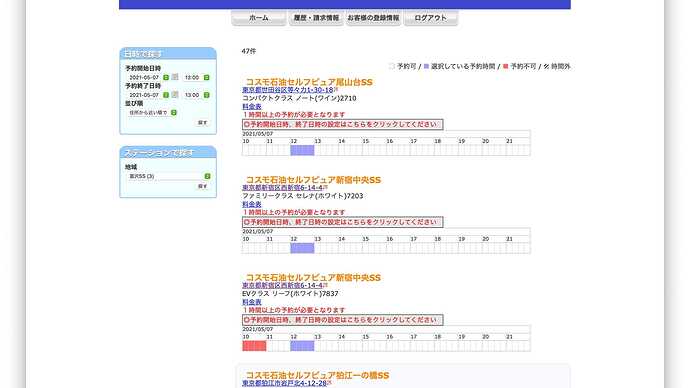The width and height of the screenshot is (690, 388).
Task: Click red date-setting box under セレナ listing
Action: tap(343, 222)
